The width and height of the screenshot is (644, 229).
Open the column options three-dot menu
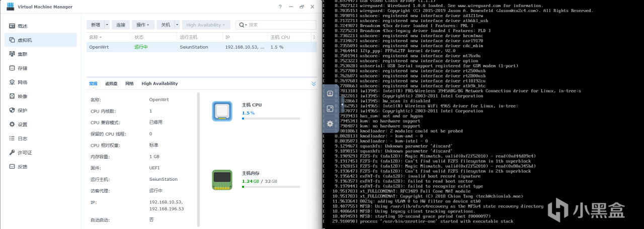point(313,37)
